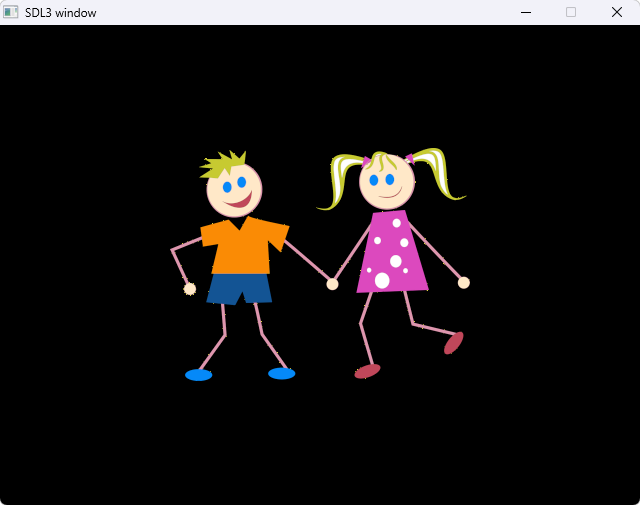Click the girl's pink polka-dot dress
Screen dimensions: 640x505
click(x=391, y=252)
